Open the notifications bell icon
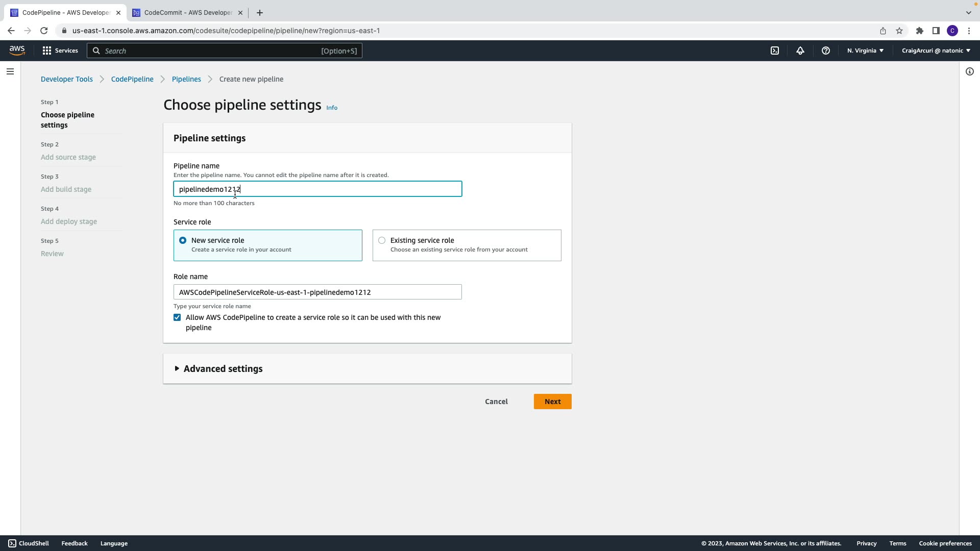This screenshot has height=551, width=980. coord(800,51)
